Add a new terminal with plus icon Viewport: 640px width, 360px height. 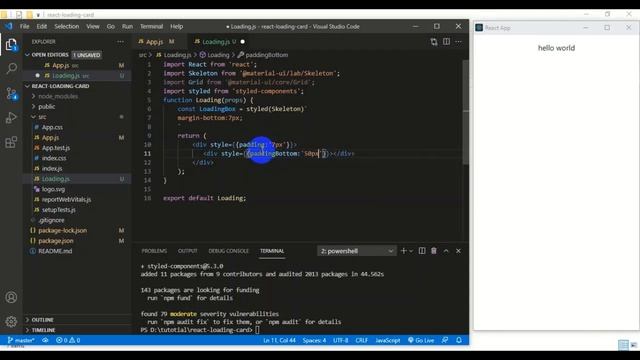tap(404, 251)
